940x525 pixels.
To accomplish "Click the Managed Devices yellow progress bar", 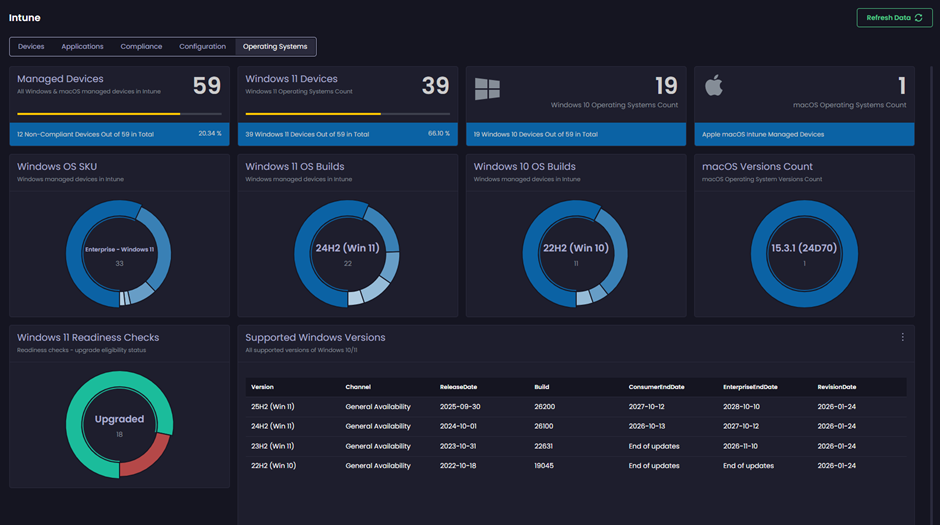I will tap(98, 114).
